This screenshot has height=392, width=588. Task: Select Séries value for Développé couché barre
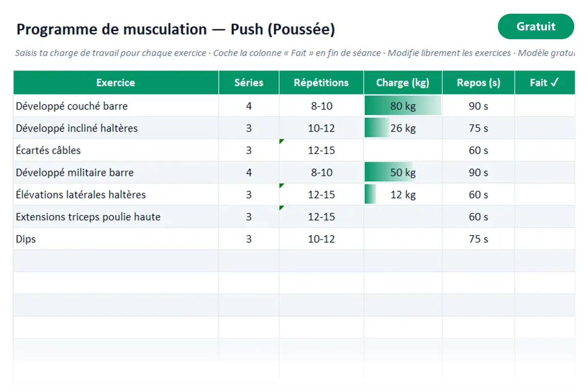(x=249, y=106)
